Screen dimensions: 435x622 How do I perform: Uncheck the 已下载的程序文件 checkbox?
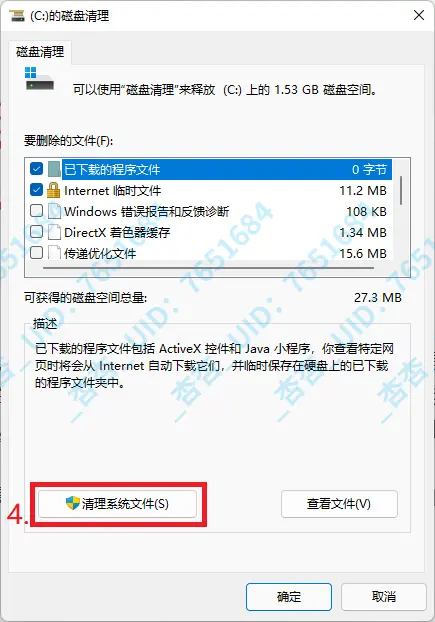tap(36, 169)
